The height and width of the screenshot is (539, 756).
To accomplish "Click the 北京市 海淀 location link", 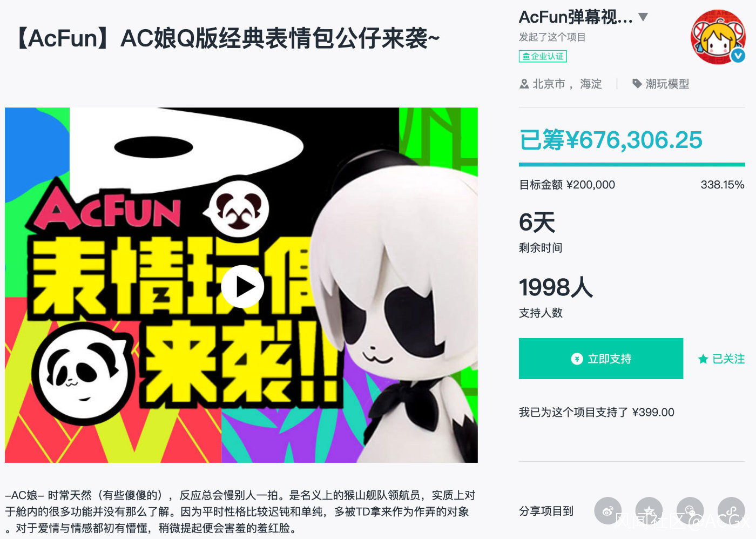I will 567,84.
